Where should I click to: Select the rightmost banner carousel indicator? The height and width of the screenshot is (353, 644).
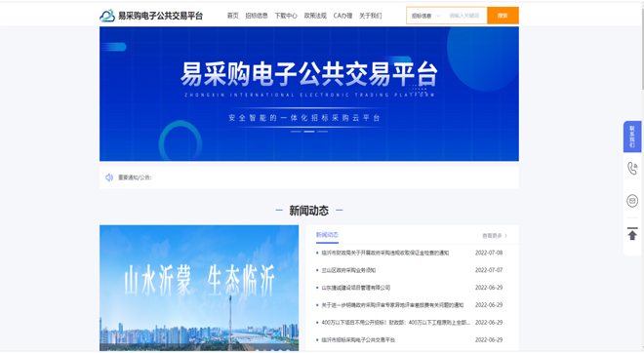click(322, 132)
